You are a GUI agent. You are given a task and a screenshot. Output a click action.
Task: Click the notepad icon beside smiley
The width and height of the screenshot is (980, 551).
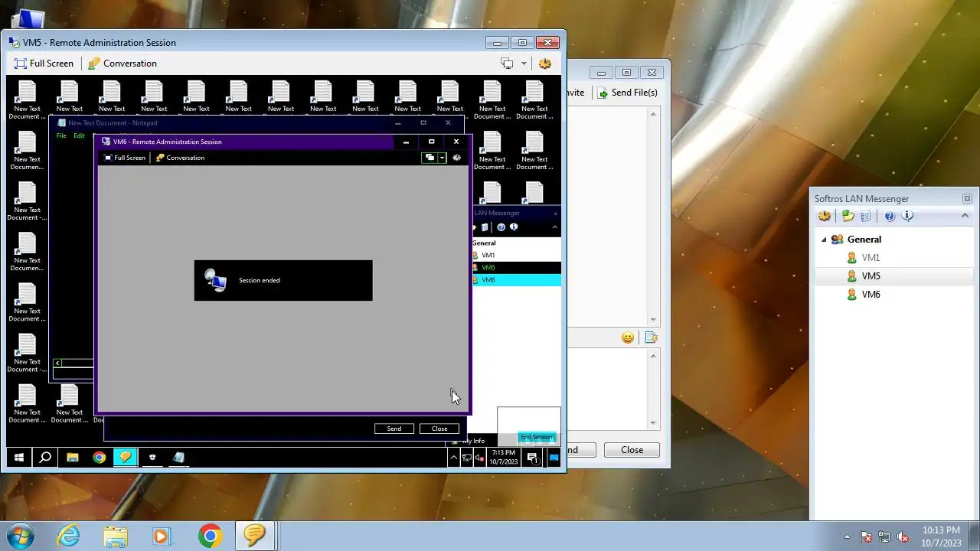point(651,337)
